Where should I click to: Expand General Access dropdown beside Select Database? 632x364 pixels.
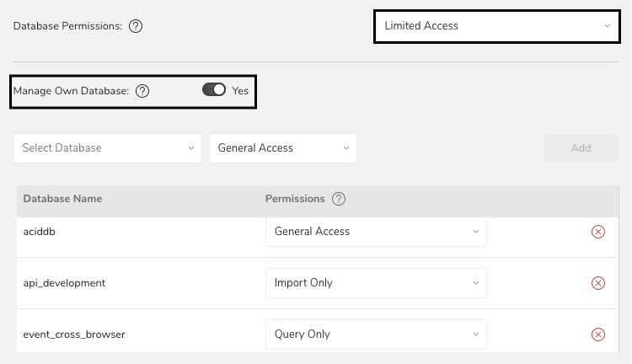click(x=283, y=148)
